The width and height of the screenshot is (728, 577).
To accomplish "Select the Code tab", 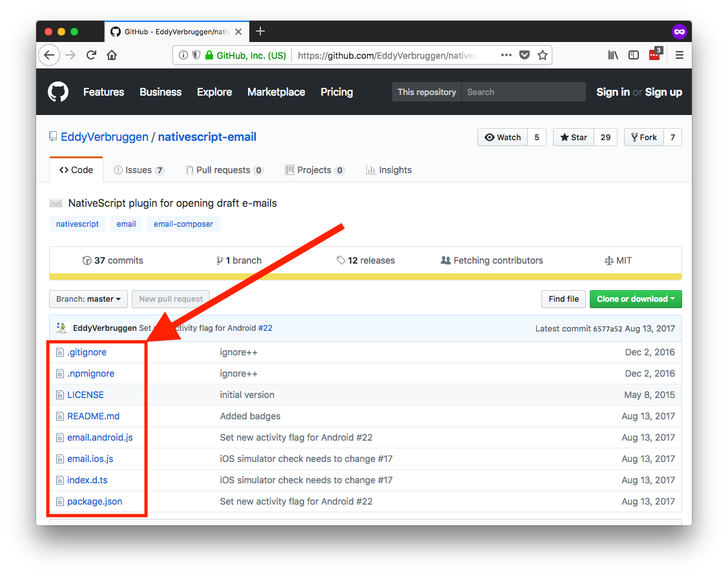I will click(76, 170).
